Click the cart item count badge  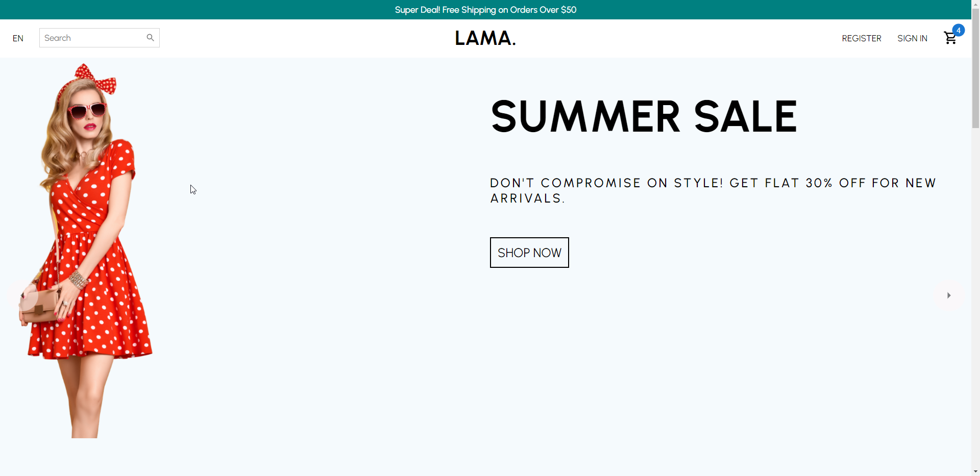[x=960, y=30]
